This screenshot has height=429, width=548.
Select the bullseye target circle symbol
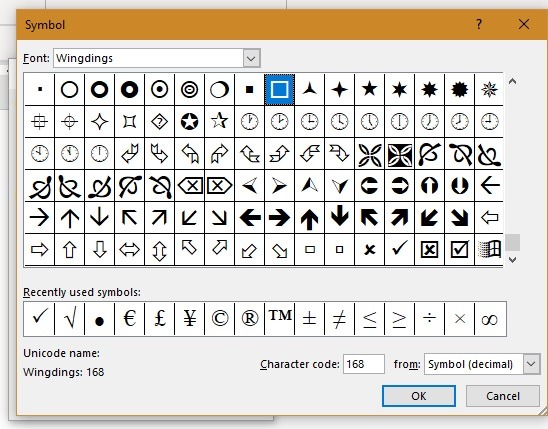pos(190,89)
